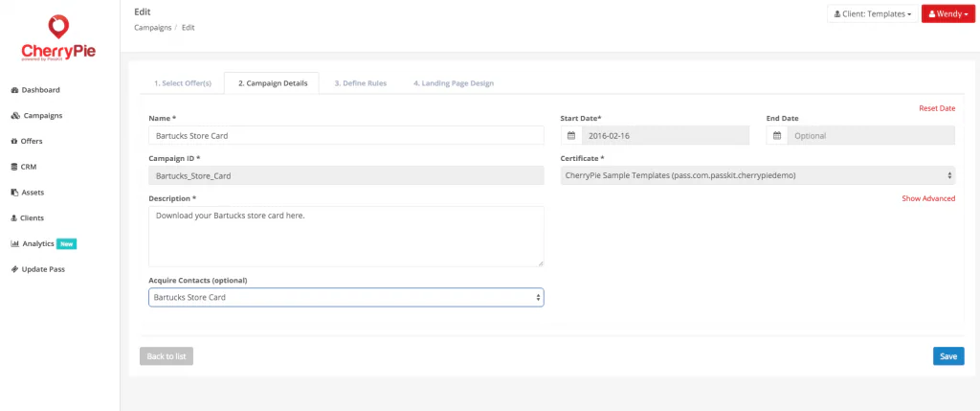Screen dimensions: 980x411
Task: Open the Client: Templates dropdown
Action: [x=873, y=13]
